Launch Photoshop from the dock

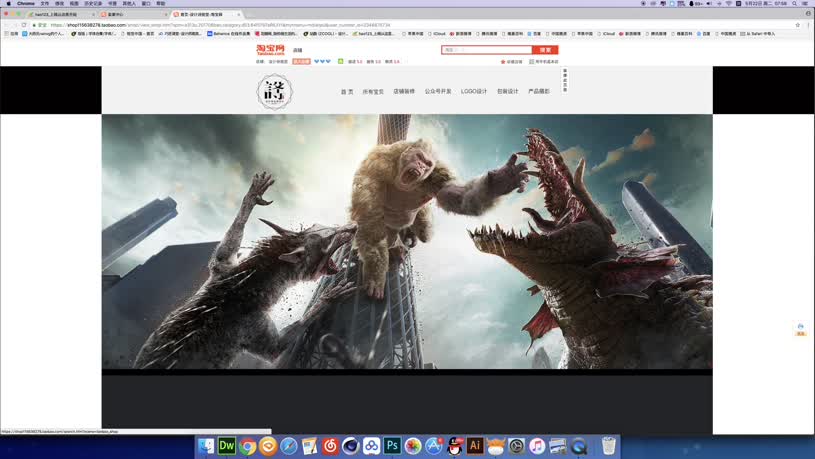(x=392, y=446)
